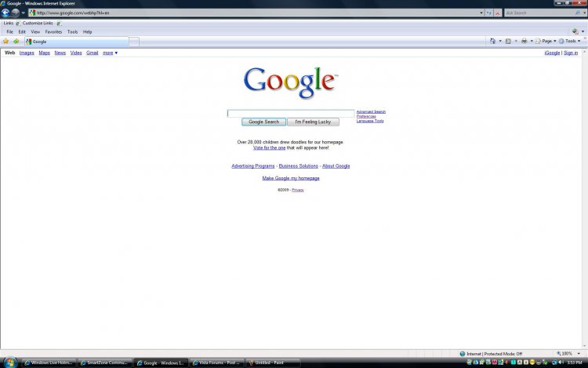Go back with the blue Back arrow
Screen dimensions: 588x368
[x=5, y=13]
